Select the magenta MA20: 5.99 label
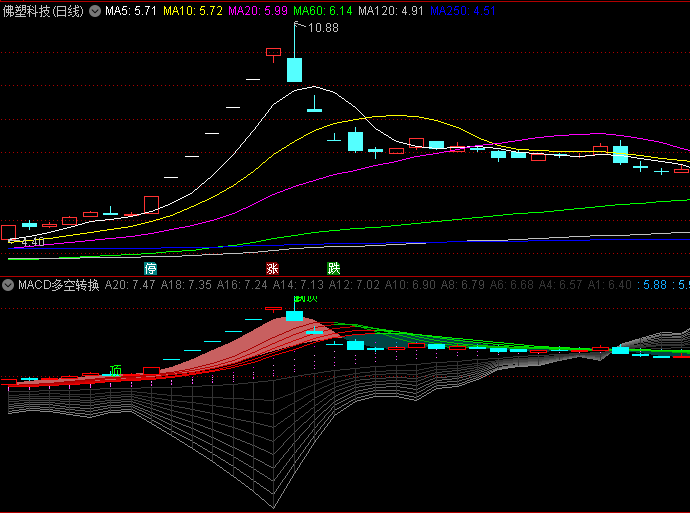This screenshot has width=690, height=513. pos(258,11)
